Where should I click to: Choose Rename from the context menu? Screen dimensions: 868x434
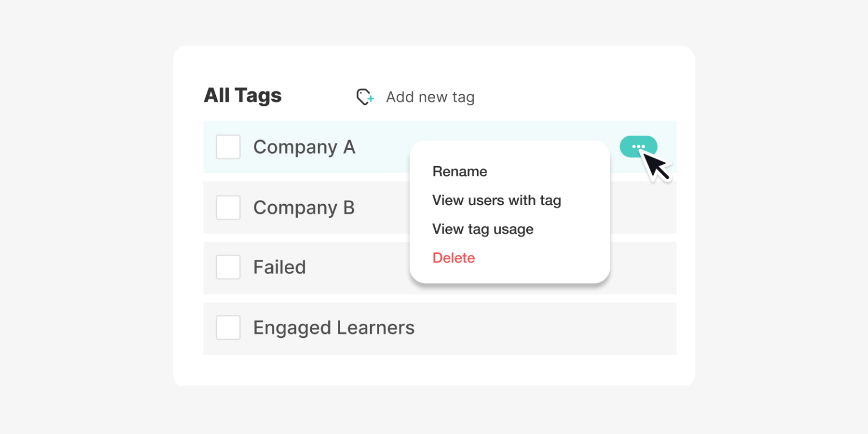pyautogui.click(x=459, y=171)
